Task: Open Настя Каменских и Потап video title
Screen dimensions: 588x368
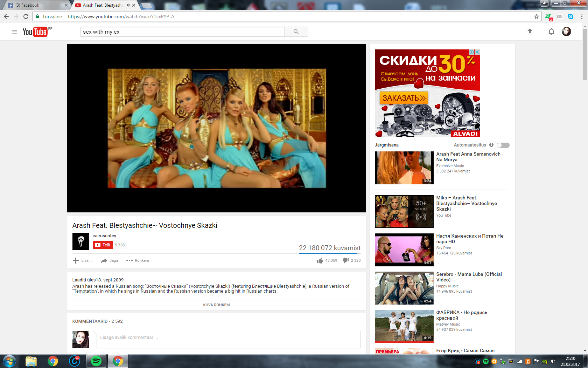Action: [x=470, y=239]
